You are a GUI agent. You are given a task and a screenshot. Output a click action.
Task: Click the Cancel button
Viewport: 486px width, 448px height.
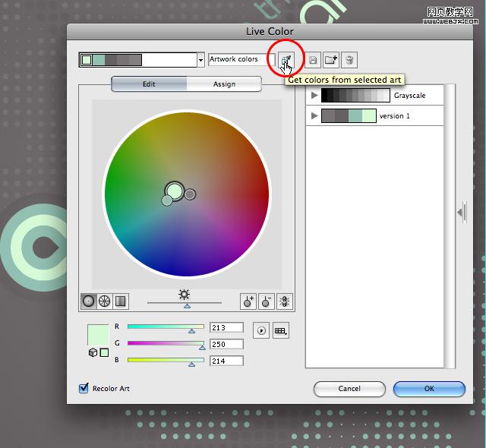point(349,388)
